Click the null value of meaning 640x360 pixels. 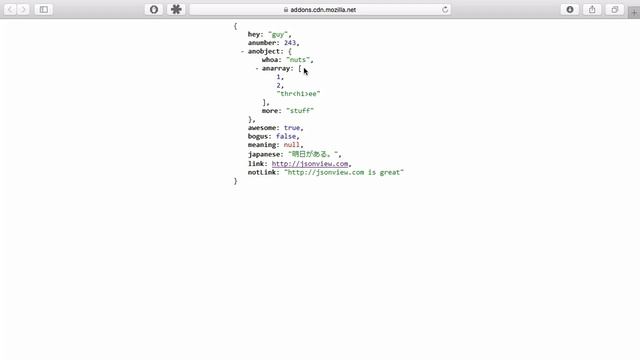(292, 145)
